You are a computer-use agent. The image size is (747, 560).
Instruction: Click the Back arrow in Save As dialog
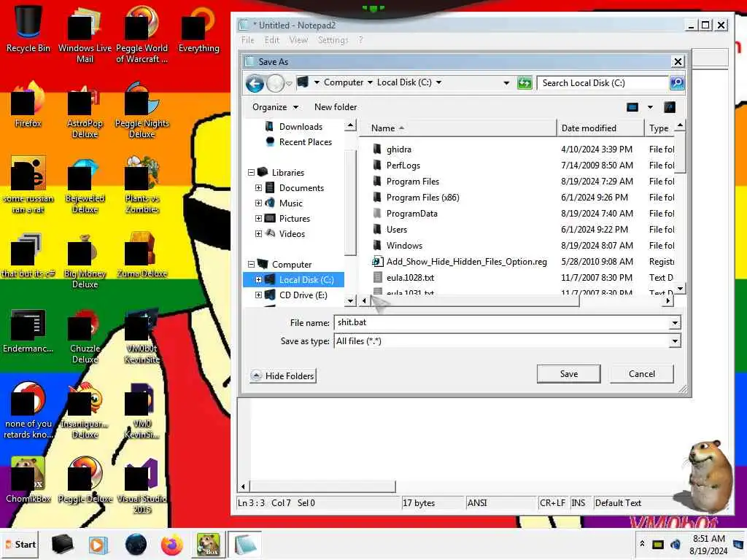click(x=255, y=84)
